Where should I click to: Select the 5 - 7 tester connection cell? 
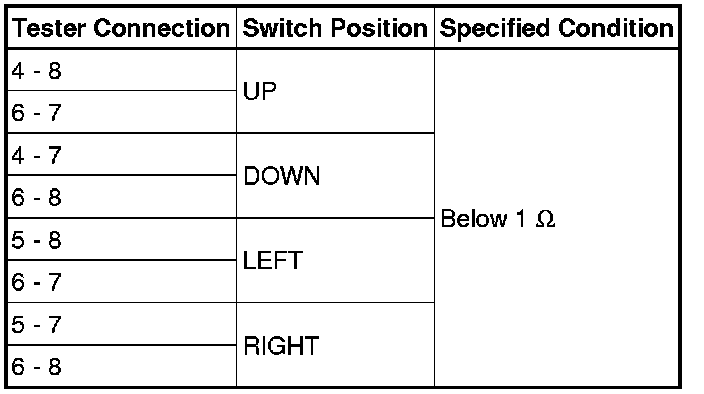[x=122, y=324]
